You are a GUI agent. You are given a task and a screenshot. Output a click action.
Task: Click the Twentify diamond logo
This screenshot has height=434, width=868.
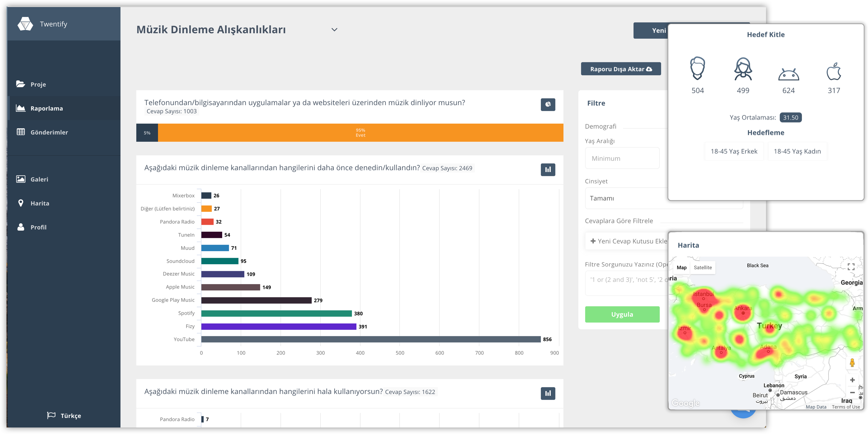click(25, 24)
